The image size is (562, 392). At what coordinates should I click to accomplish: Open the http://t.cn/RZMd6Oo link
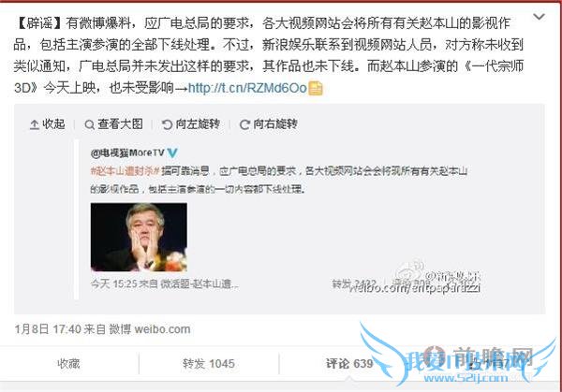tap(247, 88)
